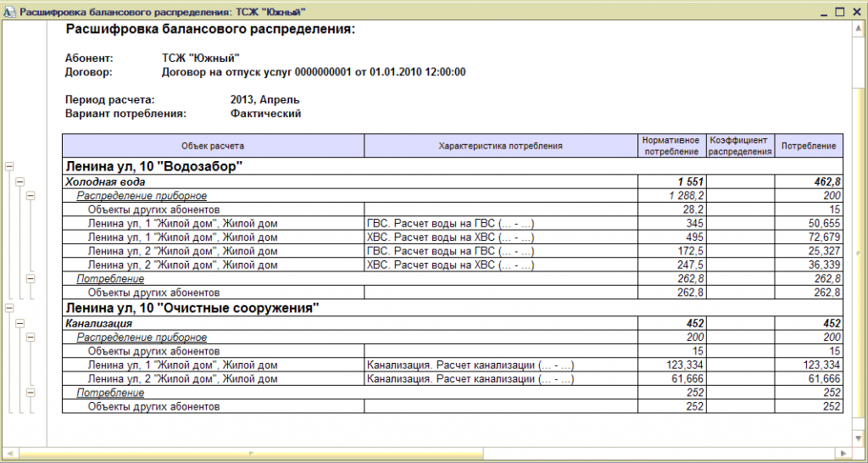Maximize the report window
The image size is (868, 463).
click(x=840, y=12)
